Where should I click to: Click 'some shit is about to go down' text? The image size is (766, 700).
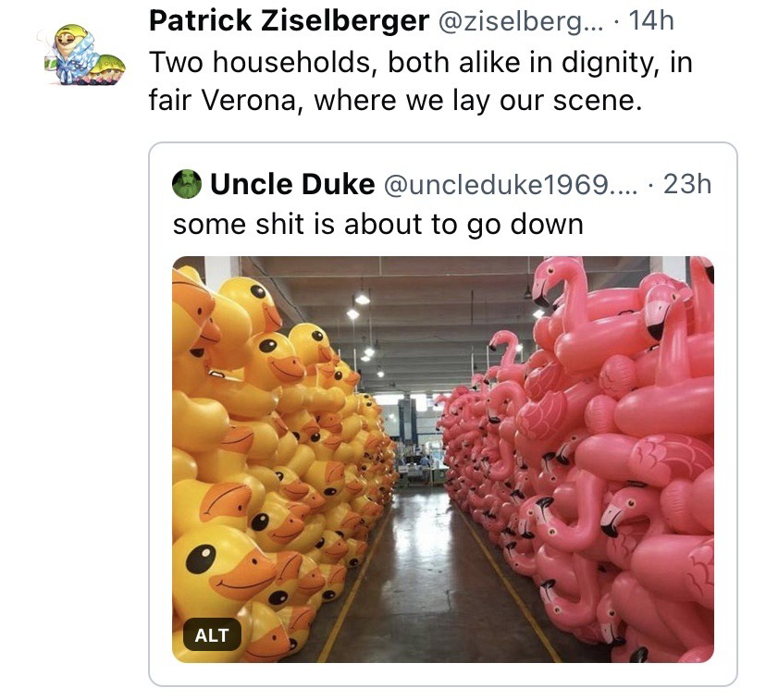click(378, 224)
